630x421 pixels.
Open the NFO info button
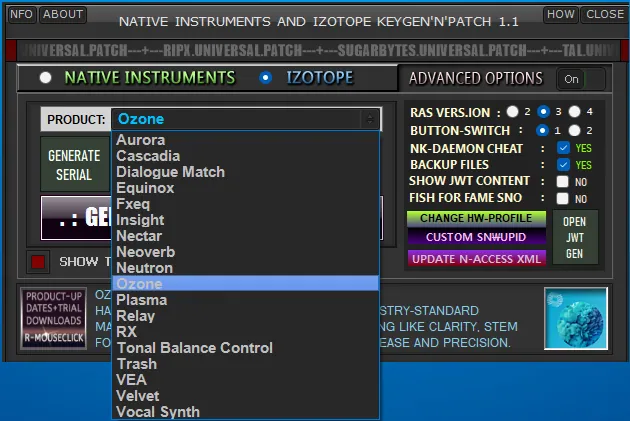click(x=22, y=14)
